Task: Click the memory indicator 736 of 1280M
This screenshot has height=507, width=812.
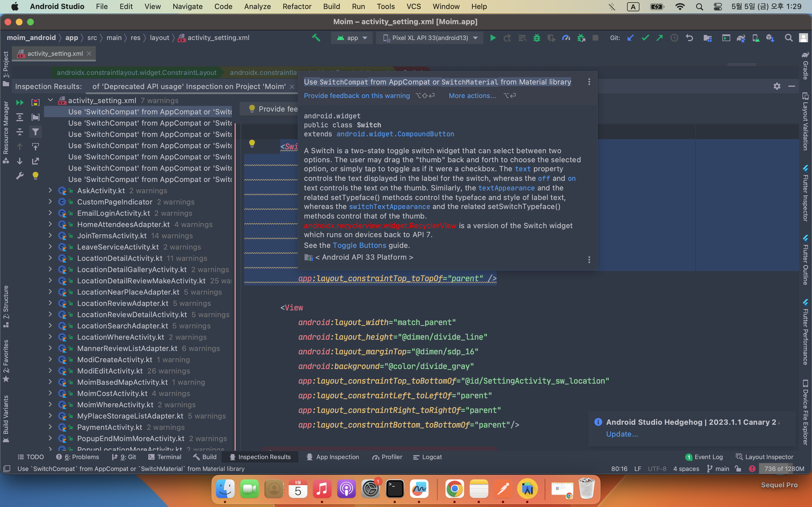Action: 784,469
